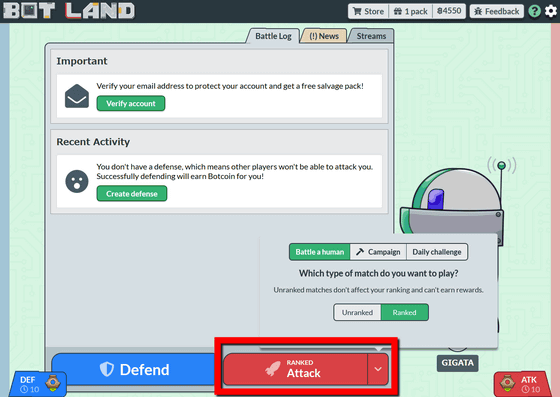Open help with the green question mark
This screenshot has width=560, height=397.
[x=534, y=11]
